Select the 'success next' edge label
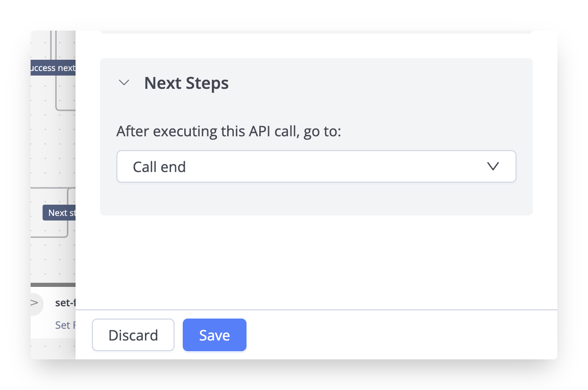The height and width of the screenshot is (390, 588). 53,68
